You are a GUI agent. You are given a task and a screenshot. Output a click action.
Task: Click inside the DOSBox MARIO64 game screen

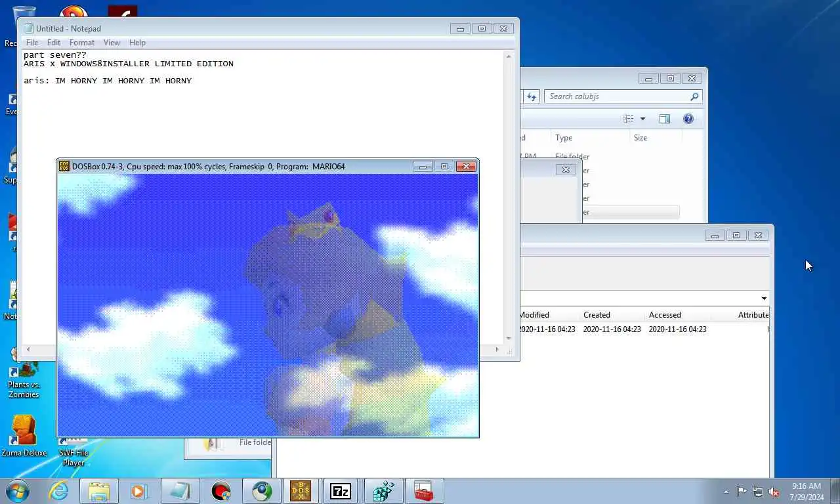tap(268, 305)
